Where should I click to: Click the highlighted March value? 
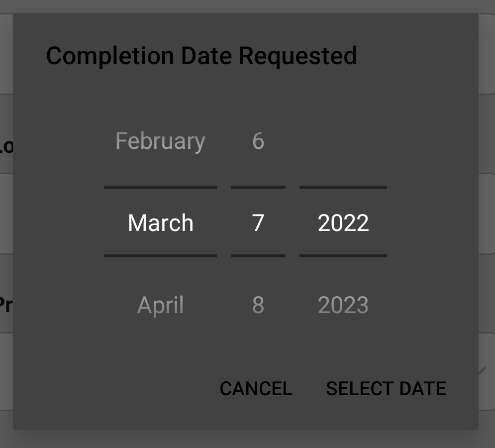coord(160,223)
